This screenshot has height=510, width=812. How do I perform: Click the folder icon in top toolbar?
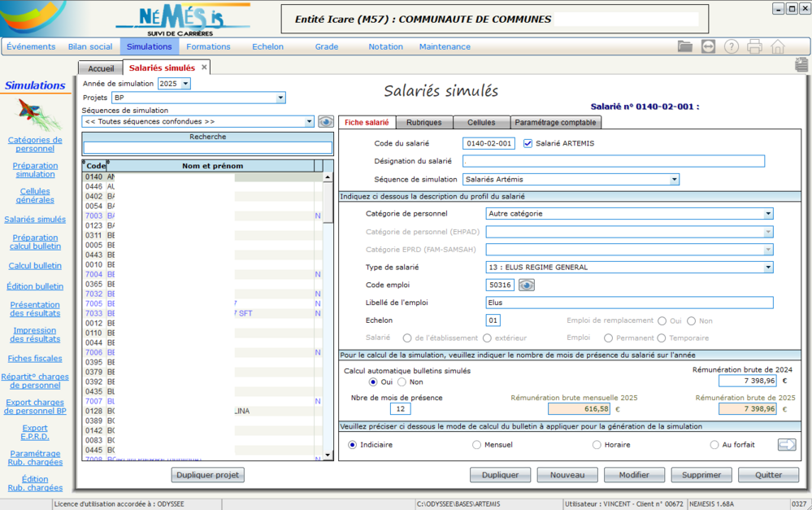click(x=685, y=46)
